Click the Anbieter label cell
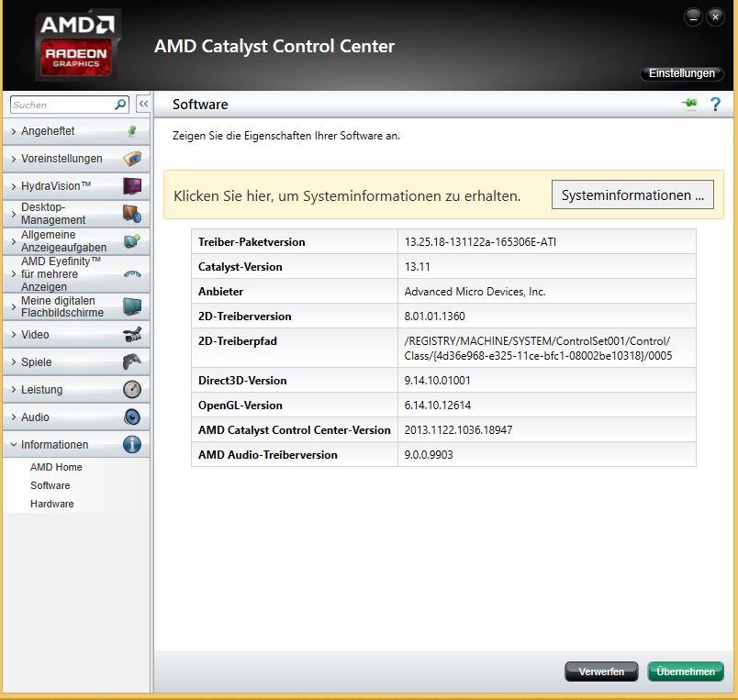This screenshot has width=738, height=700. coord(295,292)
